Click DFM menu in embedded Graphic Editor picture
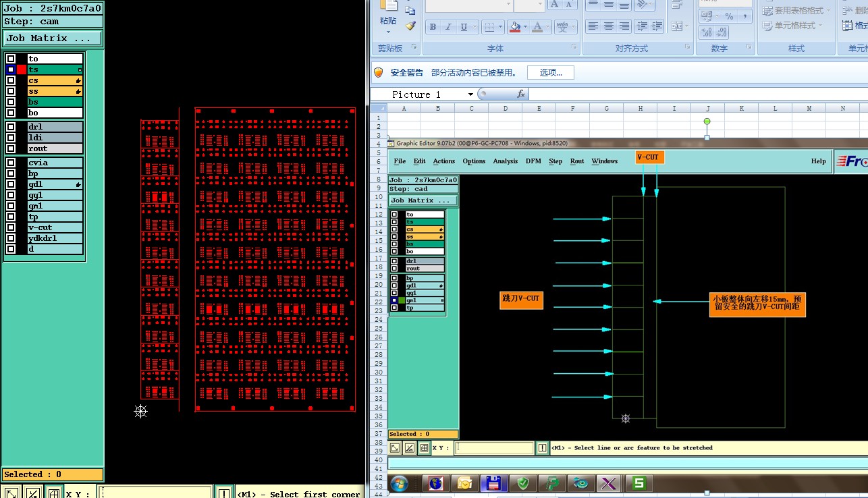The height and width of the screenshot is (498, 868). click(533, 161)
